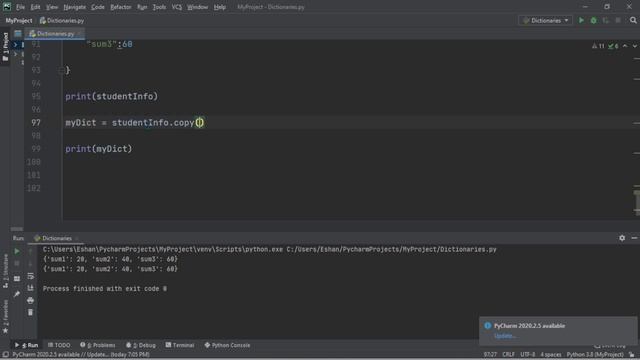
Task: Click the editor vertical scrollbar thumb
Action: coord(637,202)
